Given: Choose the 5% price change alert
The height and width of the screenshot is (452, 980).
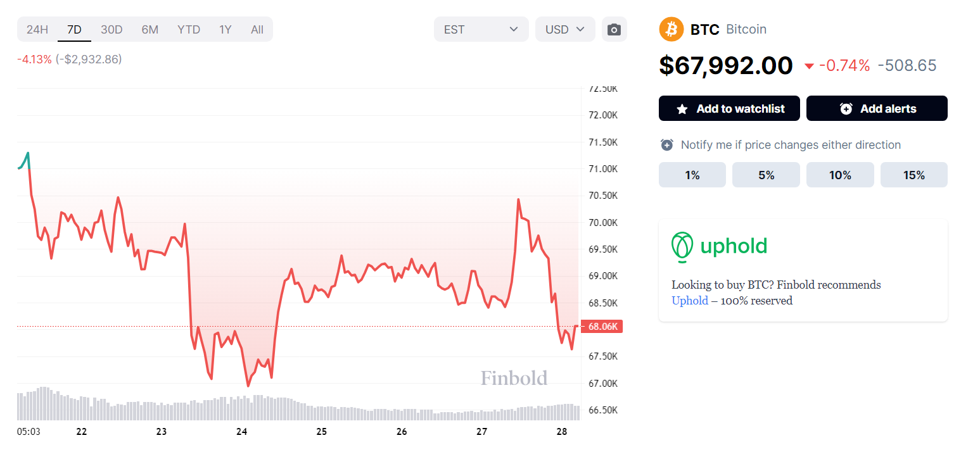Looking at the screenshot, I should (766, 175).
